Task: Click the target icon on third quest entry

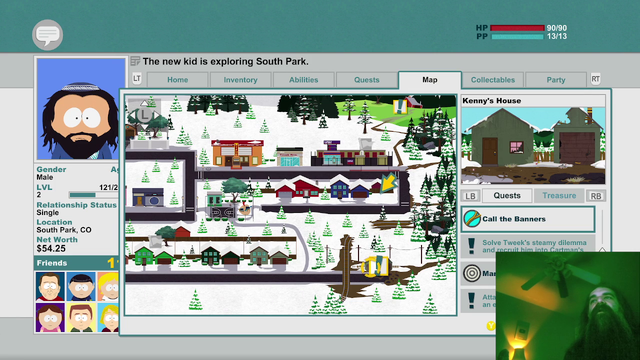Action: 472,273
